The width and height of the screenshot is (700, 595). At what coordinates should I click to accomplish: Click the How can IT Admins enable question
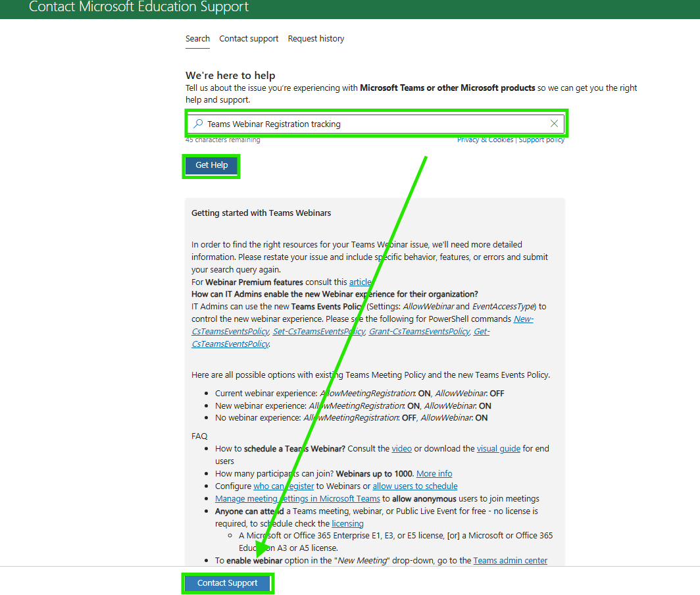pyautogui.click(x=335, y=294)
